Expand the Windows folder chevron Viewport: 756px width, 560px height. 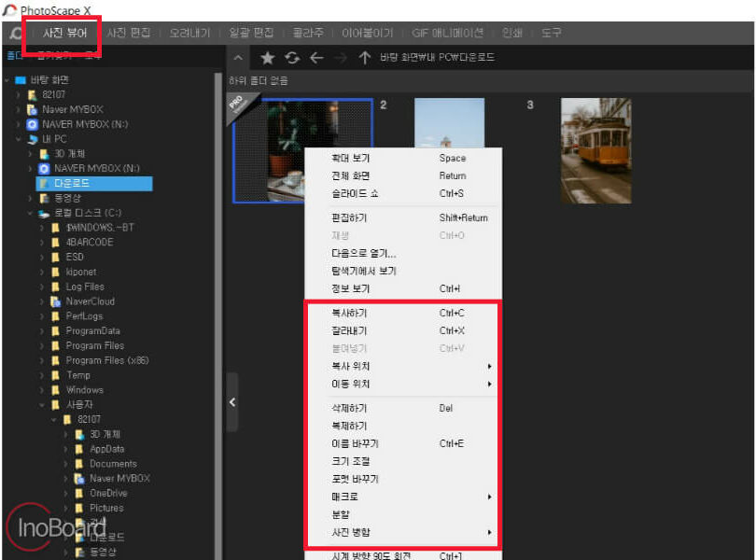click(42, 390)
